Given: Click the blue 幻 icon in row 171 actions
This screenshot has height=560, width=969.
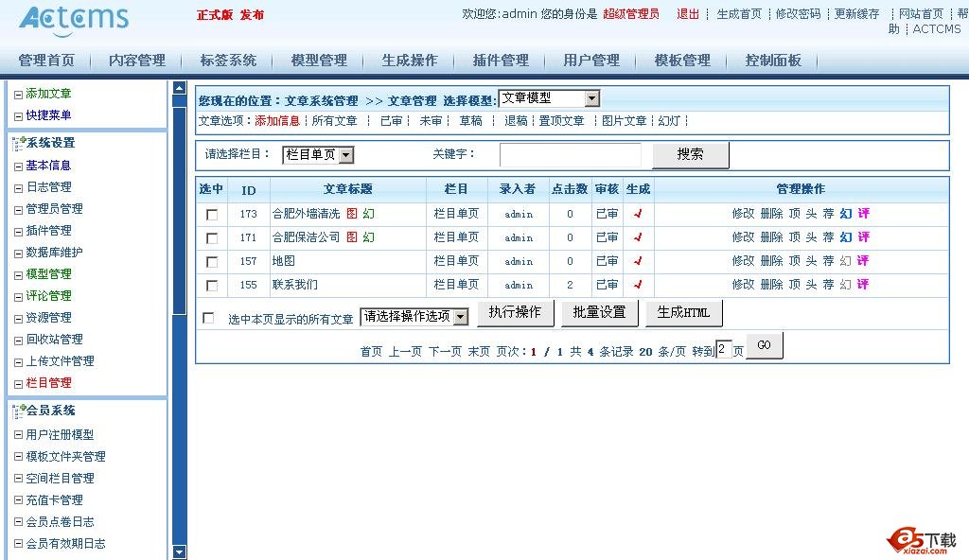Looking at the screenshot, I should pyautogui.click(x=846, y=237).
